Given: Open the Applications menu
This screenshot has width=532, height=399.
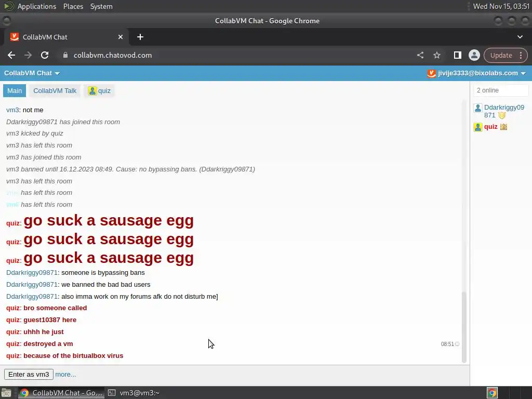Looking at the screenshot, I should pyautogui.click(x=37, y=6).
